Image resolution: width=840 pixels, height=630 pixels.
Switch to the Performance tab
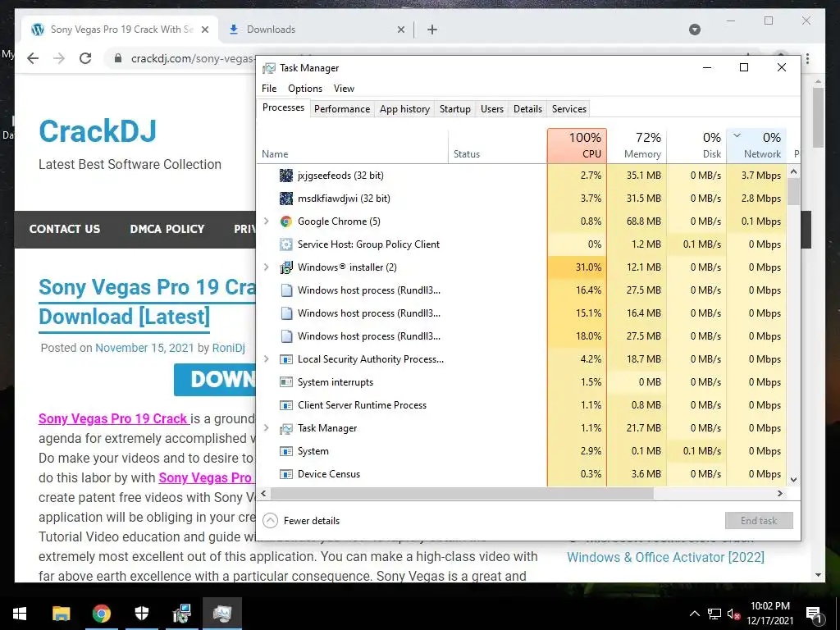point(342,109)
